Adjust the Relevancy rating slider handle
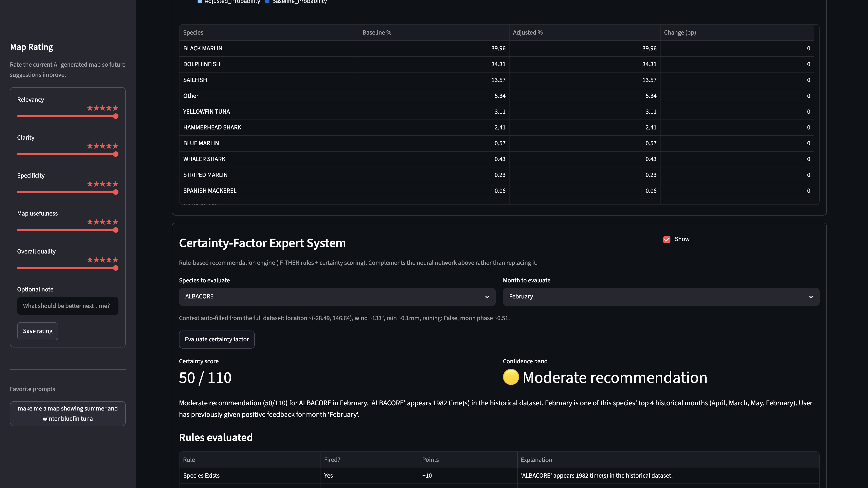 (x=116, y=116)
